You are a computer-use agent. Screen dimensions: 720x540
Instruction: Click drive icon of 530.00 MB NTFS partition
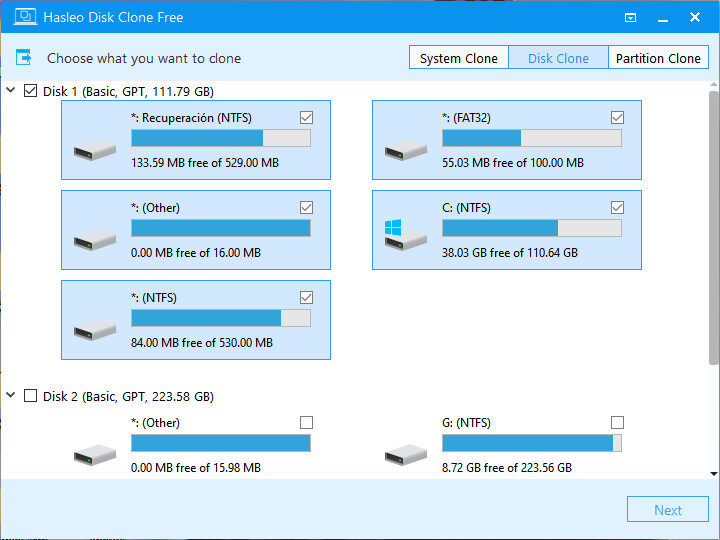(x=95, y=330)
